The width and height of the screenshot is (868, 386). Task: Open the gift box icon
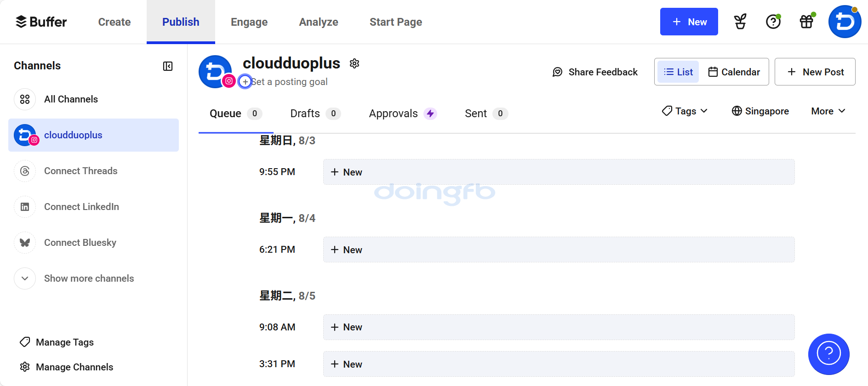[807, 22]
